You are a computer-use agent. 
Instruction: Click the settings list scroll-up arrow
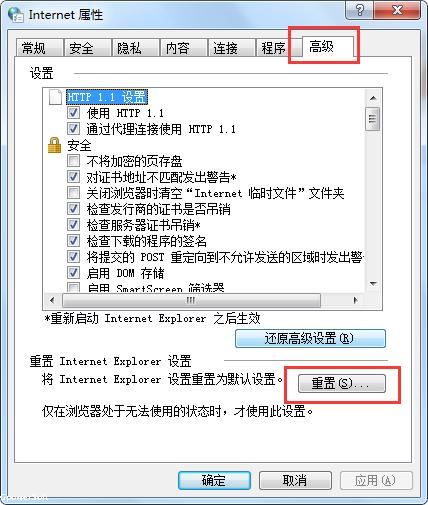373,98
